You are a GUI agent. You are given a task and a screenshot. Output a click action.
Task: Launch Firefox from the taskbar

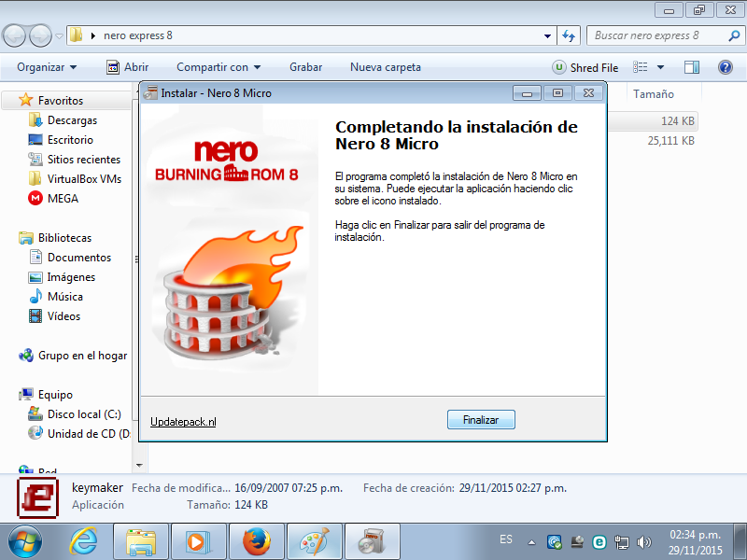tap(257, 542)
